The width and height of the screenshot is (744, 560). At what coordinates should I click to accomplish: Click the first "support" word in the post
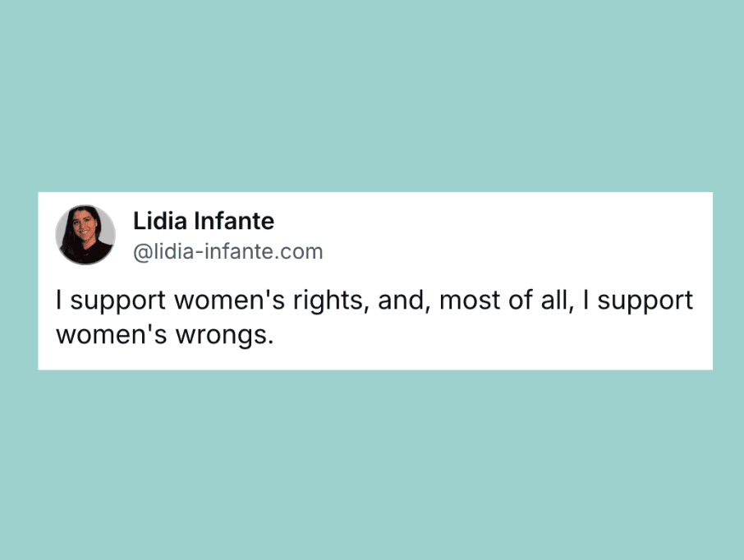pos(118,302)
